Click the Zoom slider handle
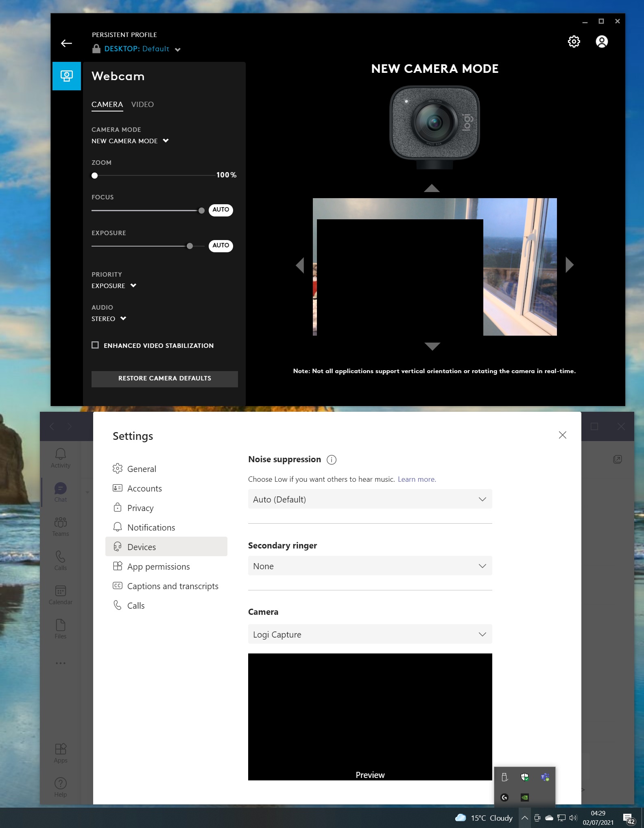 point(94,175)
